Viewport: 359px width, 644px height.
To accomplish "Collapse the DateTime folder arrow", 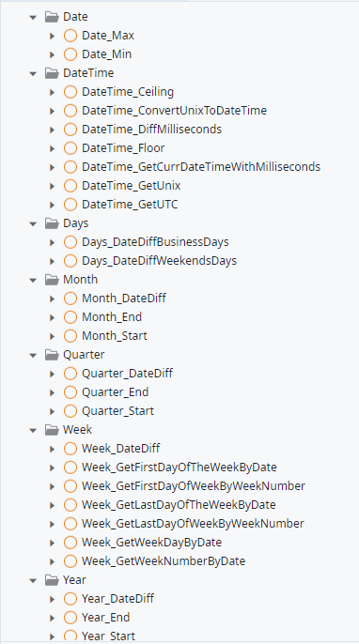I will coord(33,73).
